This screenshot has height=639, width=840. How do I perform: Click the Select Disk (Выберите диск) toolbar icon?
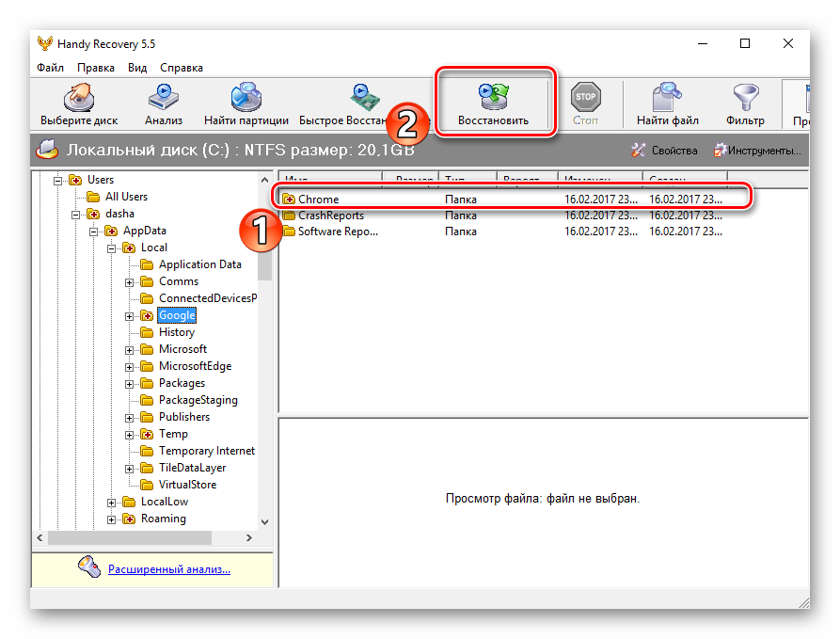click(x=79, y=104)
